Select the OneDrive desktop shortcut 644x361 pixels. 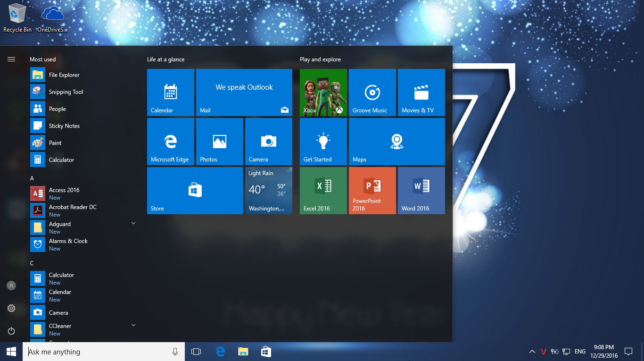(52, 19)
